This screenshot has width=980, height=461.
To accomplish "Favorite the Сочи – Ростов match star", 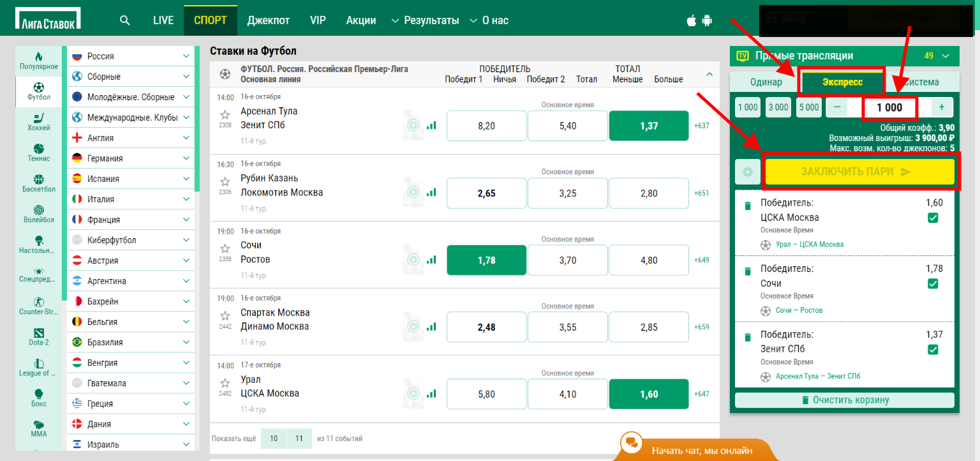I will [225, 248].
